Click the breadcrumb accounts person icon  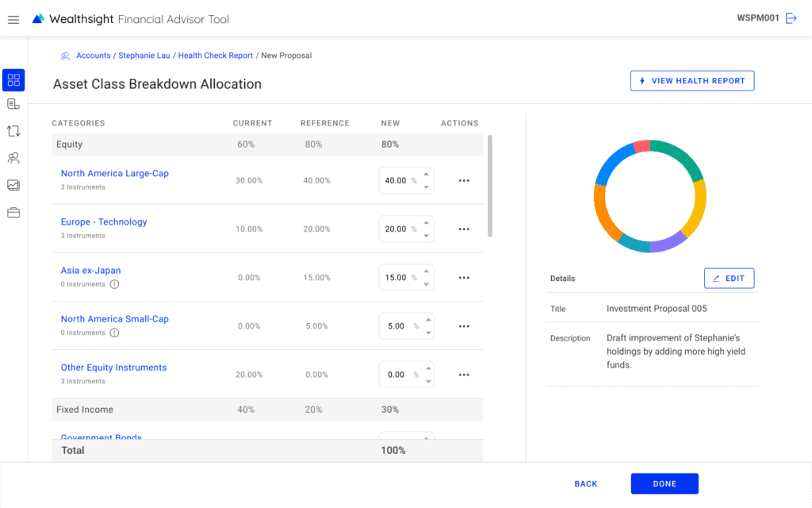click(64, 56)
